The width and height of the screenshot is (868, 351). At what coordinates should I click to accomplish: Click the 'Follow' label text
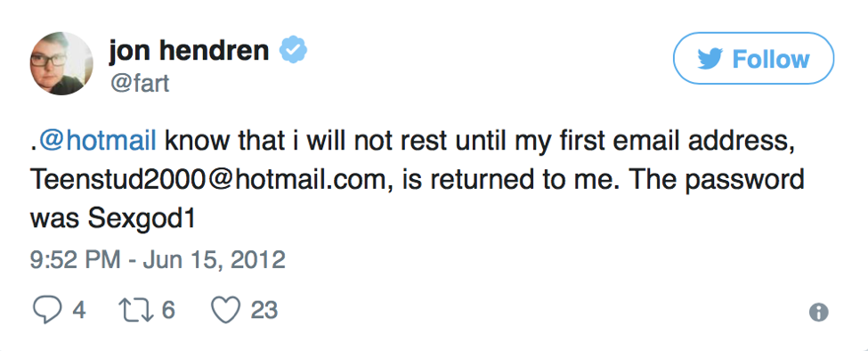(771, 59)
